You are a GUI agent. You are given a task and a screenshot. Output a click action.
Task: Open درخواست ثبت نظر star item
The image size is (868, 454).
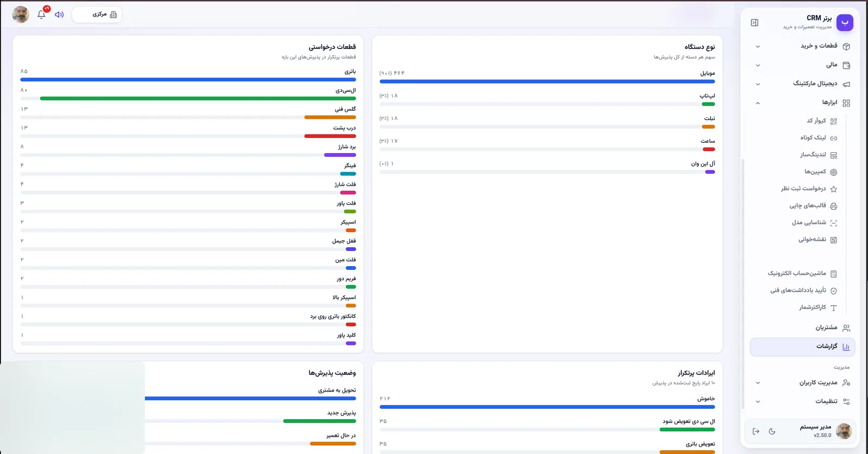(x=809, y=188)
